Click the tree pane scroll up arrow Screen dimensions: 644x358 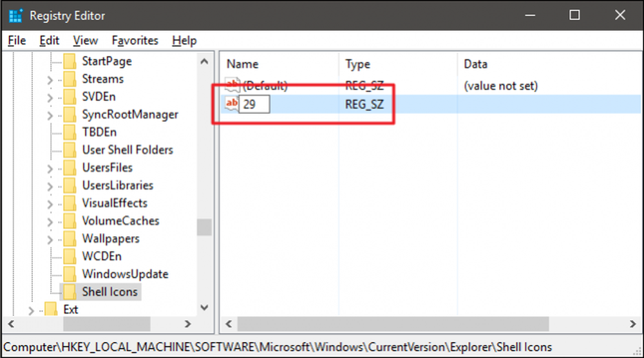[x=204, y=62]
